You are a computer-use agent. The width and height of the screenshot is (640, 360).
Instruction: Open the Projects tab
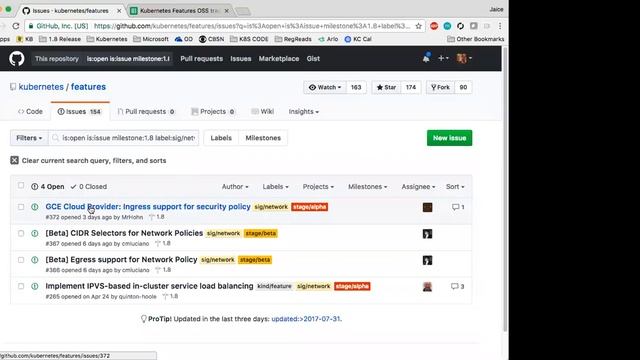(213, 111)
